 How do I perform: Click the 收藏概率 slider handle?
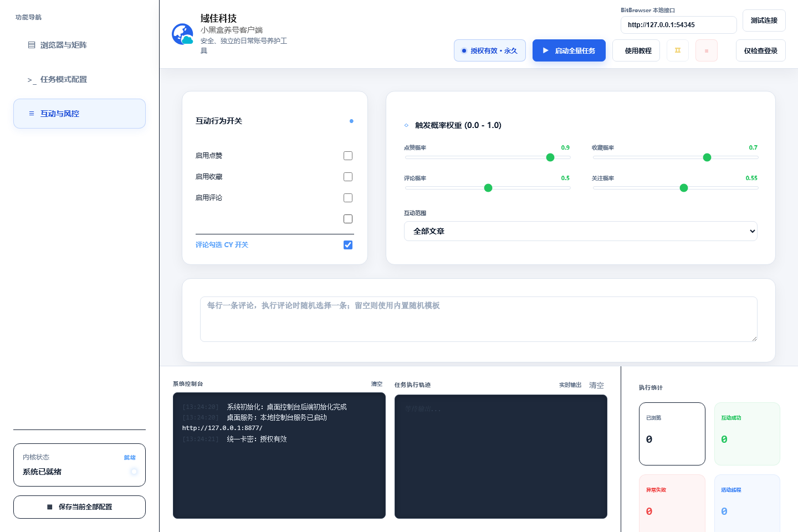[x=707, y=157]
